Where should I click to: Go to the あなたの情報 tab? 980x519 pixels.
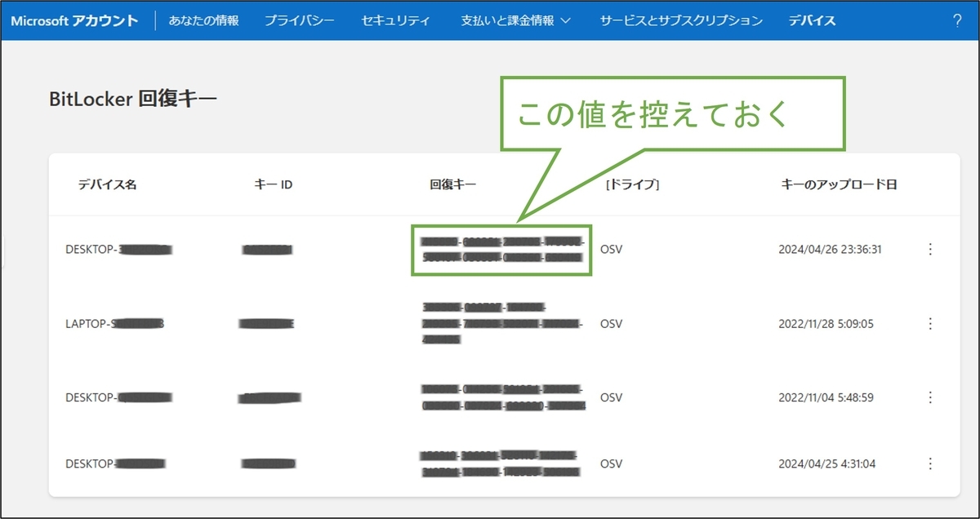[204, 20]
